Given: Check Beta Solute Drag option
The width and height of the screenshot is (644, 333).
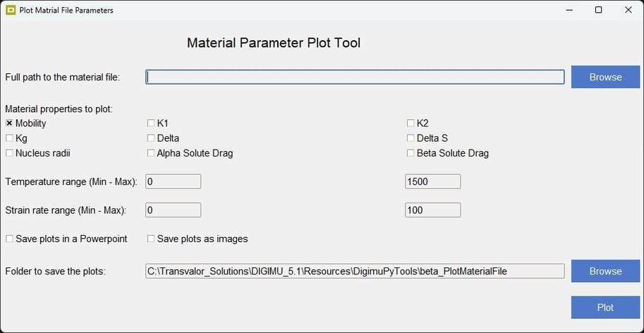Looking at the screenshot, I should pos(411,153).
